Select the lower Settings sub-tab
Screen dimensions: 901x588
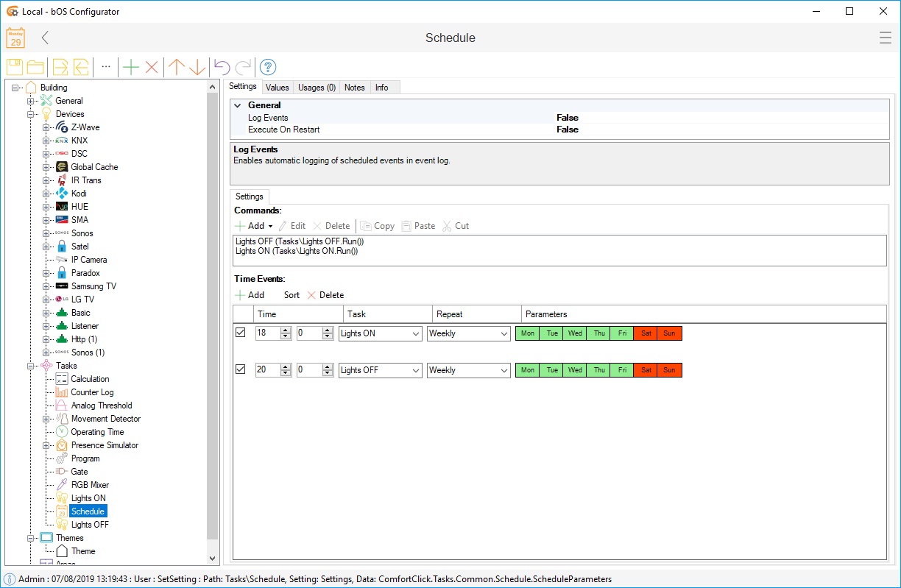pyautogui.click(x=249, y=196)
